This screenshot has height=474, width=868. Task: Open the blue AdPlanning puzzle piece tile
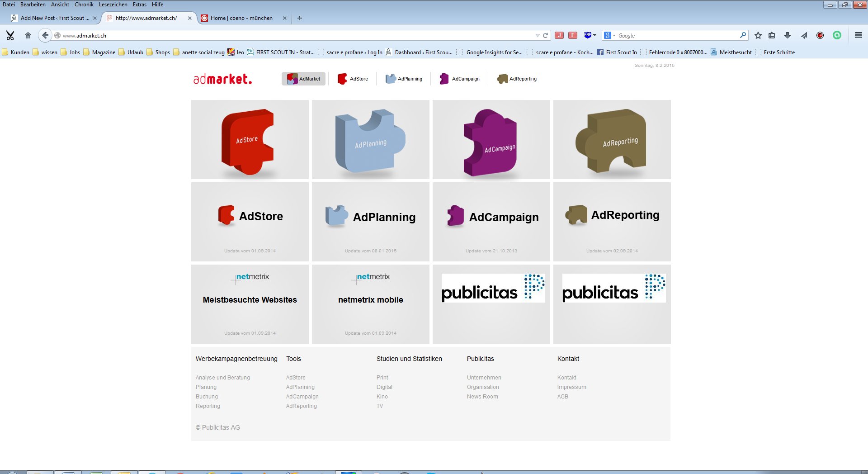pos(370,139)
